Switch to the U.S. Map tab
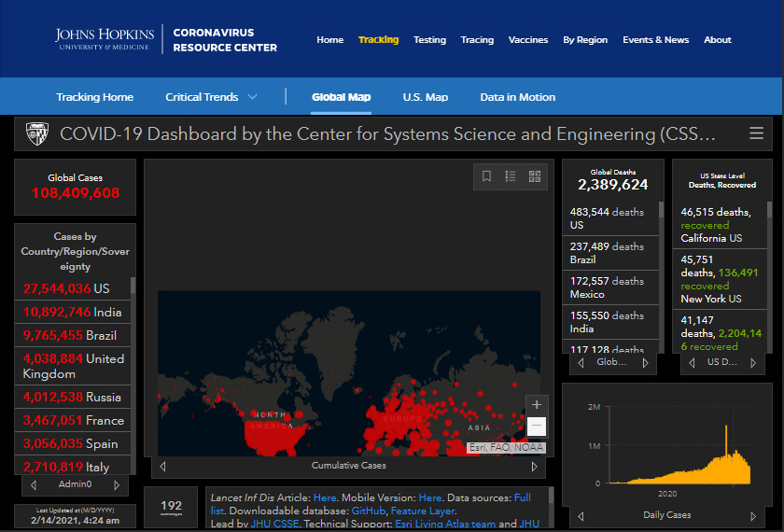 425,97
